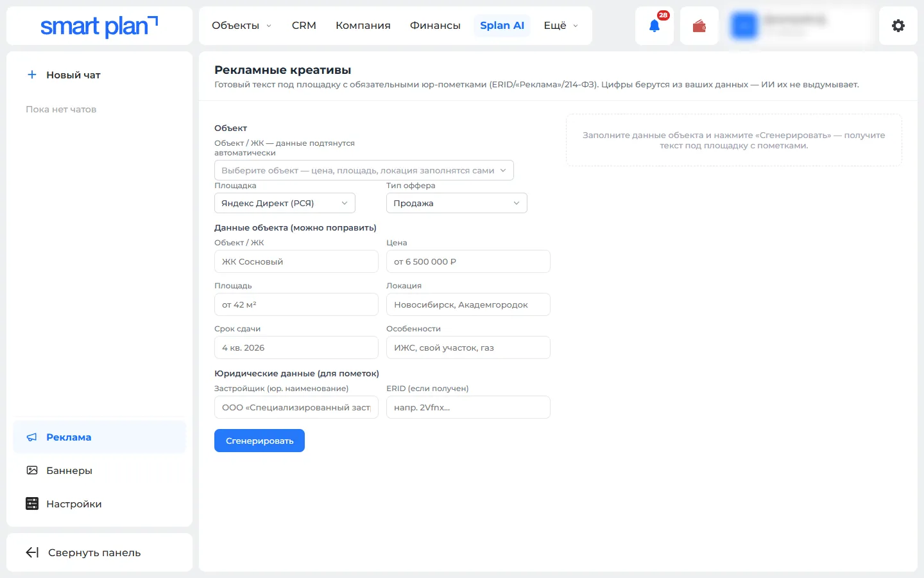Viewport: 924px width, 578px height.
Task: Click the sliders icon beside Настройки
Action: (x=32, y=504)
